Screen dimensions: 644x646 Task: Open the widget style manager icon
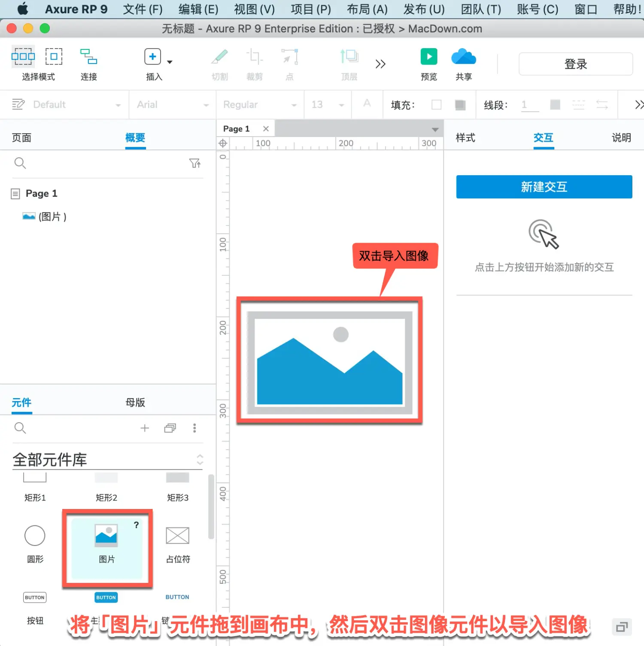point(18,104)
